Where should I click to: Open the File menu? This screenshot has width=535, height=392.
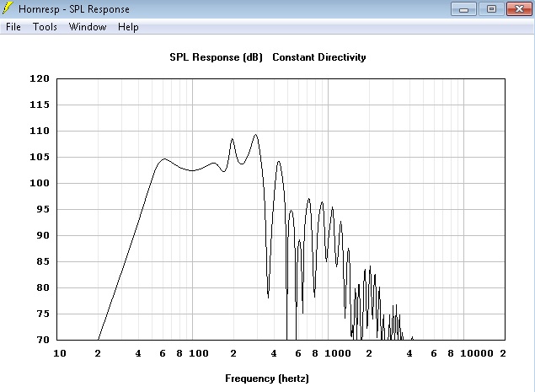tap(13, 27)
